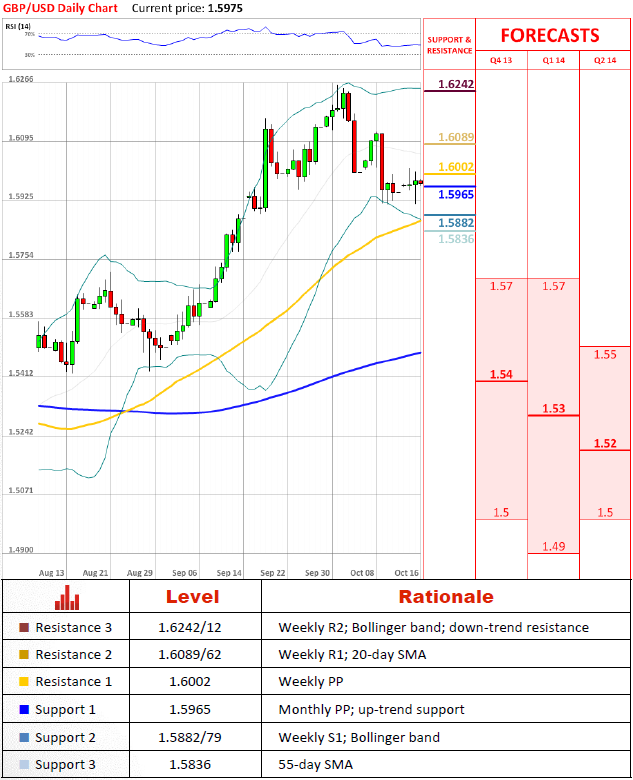Click the 'SUPPORT & RESISTANCE' column header

[x=449, y=45]
